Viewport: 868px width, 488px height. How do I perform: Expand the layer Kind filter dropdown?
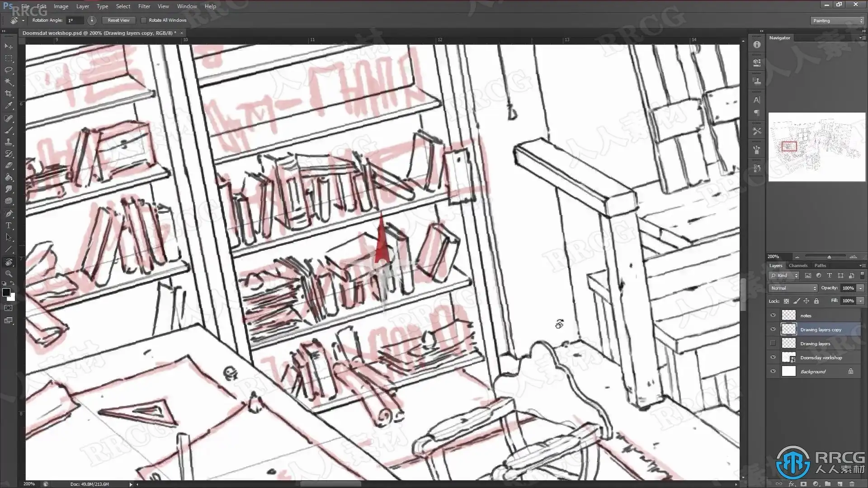pyautogui.click(x=784, y=276)
